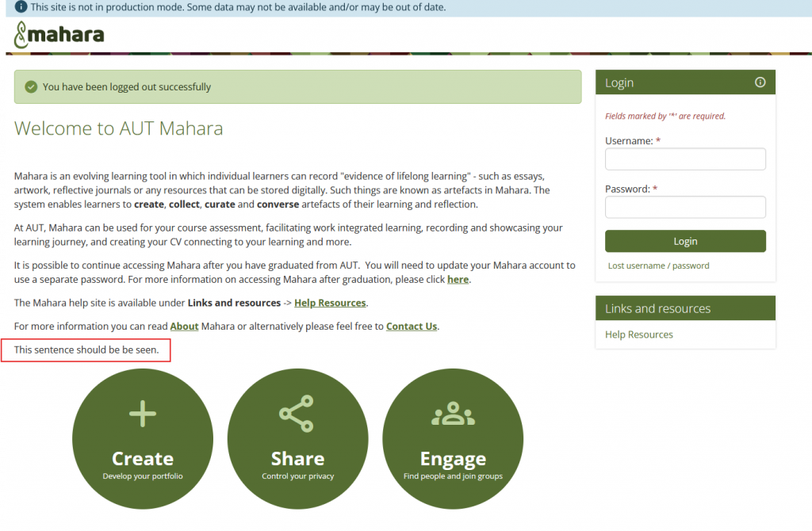Viewport: 812px width, 531px height.
Task: Click the people icon in Engage circle
Action: 452,414
